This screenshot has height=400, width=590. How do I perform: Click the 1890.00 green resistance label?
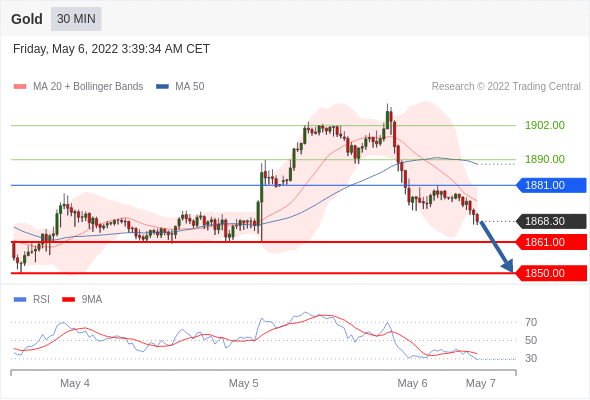[545, 159]
